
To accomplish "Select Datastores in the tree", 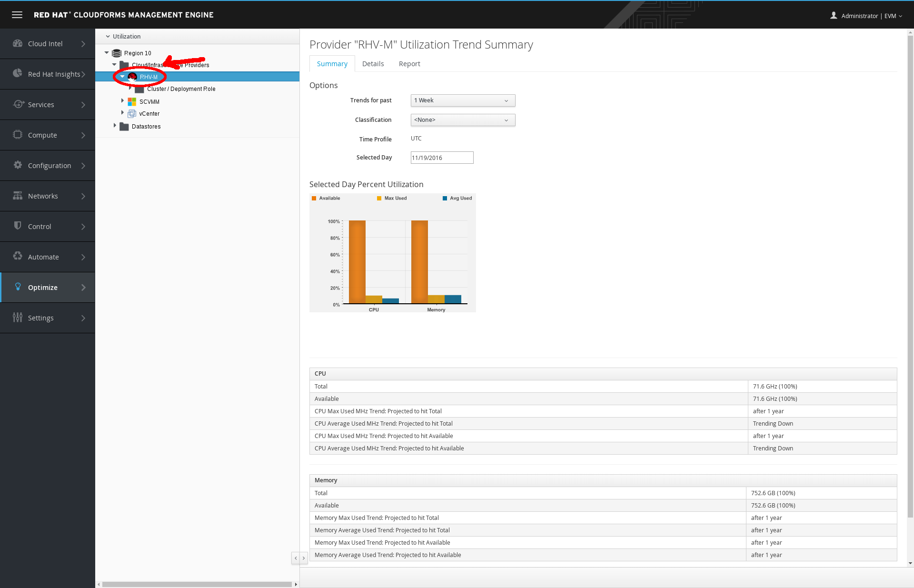I will coord(146,127).
